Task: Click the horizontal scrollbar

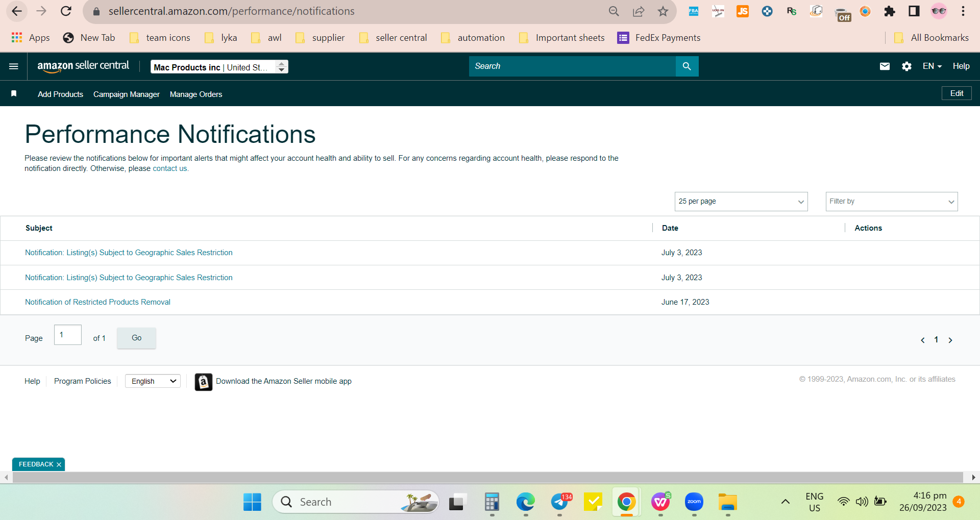Action: [487, 478]
